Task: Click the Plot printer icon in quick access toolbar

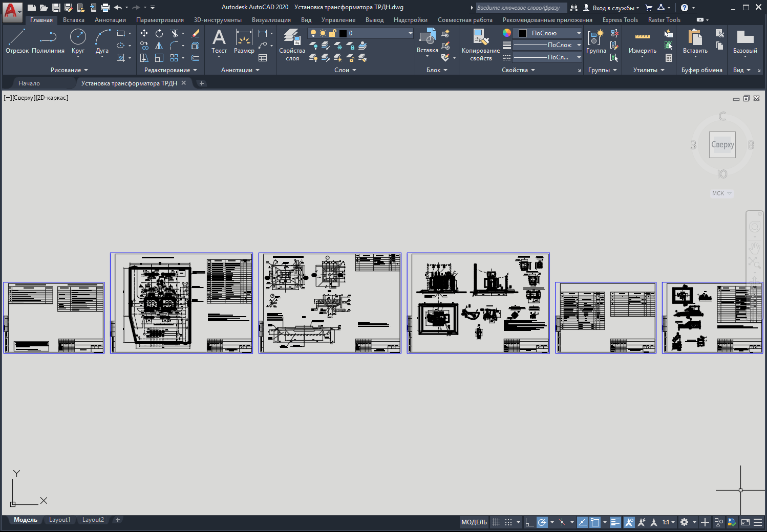Action: pos(105,8)
